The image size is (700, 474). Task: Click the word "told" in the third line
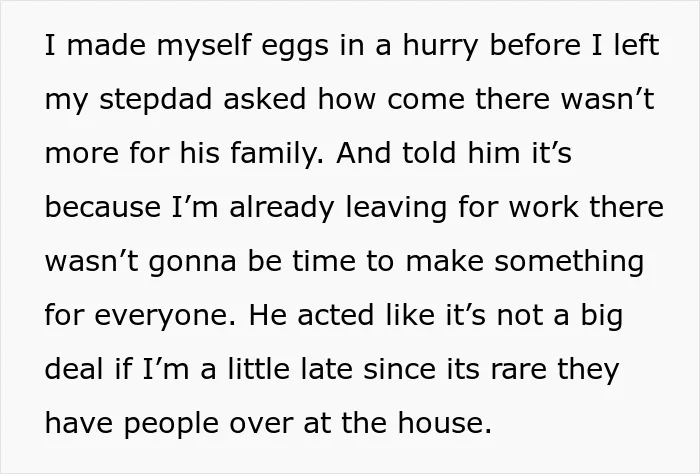pos(429,154)
